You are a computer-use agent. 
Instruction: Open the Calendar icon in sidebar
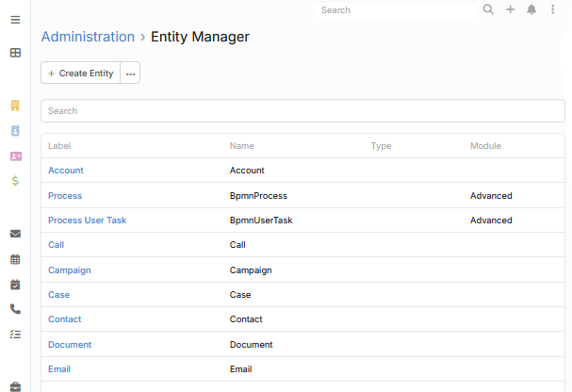tap(15, 259)
